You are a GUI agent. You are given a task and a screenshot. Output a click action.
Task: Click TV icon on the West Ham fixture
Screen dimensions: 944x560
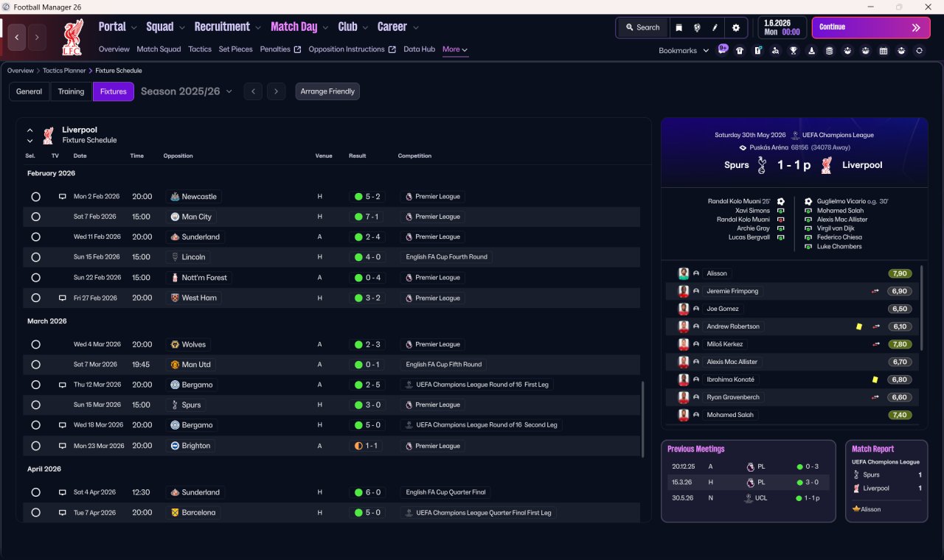coord(63,298)
